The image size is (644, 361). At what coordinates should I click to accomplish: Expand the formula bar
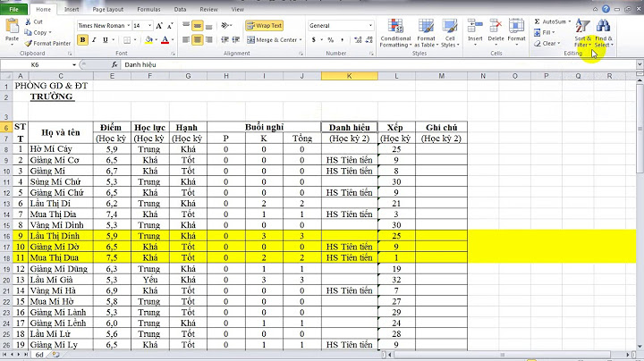(x=640, y=64)
